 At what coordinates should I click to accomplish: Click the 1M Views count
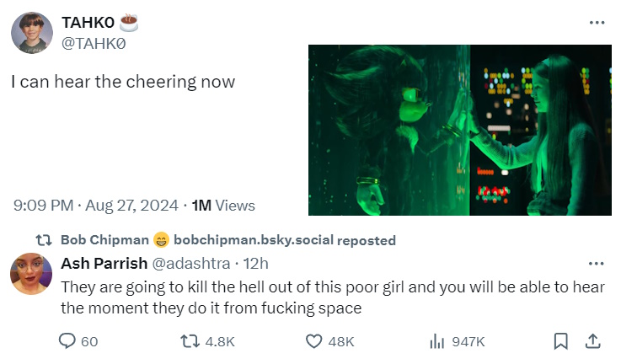point(223,205)
